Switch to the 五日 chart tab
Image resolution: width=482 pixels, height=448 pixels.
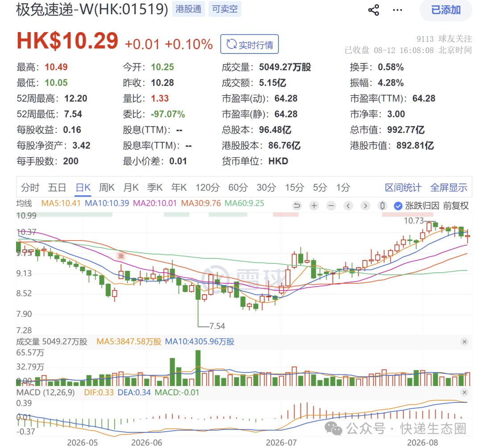(x=57, y=187)
